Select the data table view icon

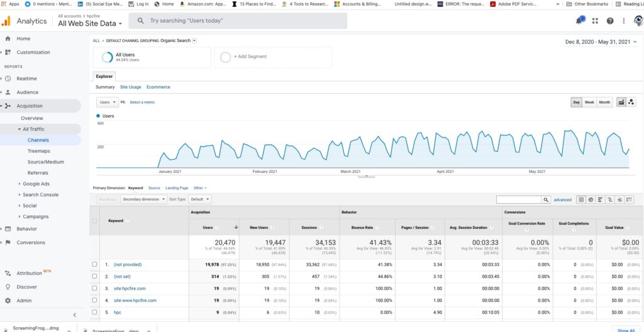[x=581, y=199]
